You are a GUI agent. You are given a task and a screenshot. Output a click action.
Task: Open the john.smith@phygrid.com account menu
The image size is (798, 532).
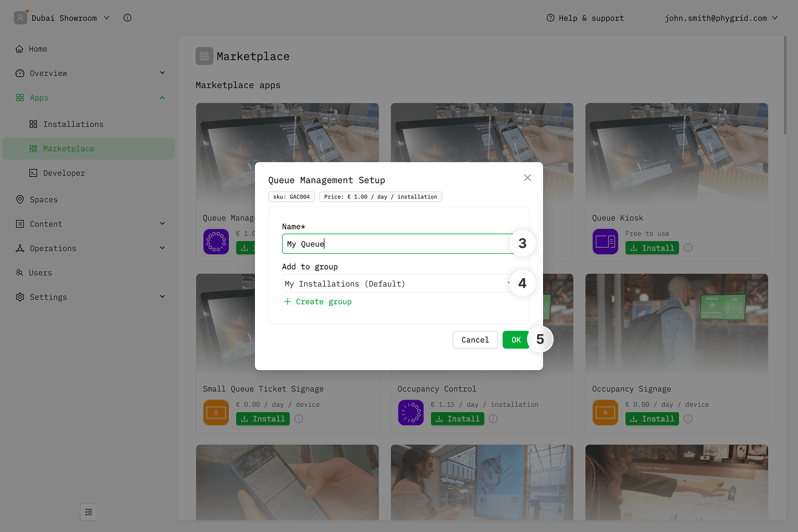[720, 18]
